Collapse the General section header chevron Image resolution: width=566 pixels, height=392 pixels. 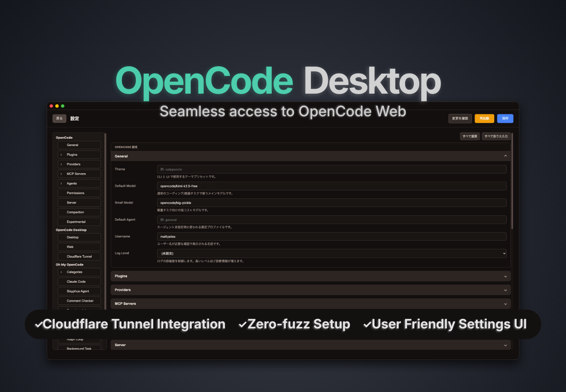coord(505,156)
